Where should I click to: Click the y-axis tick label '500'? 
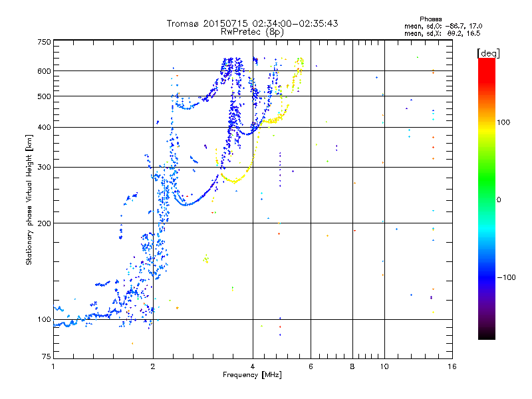pos(44,96)
